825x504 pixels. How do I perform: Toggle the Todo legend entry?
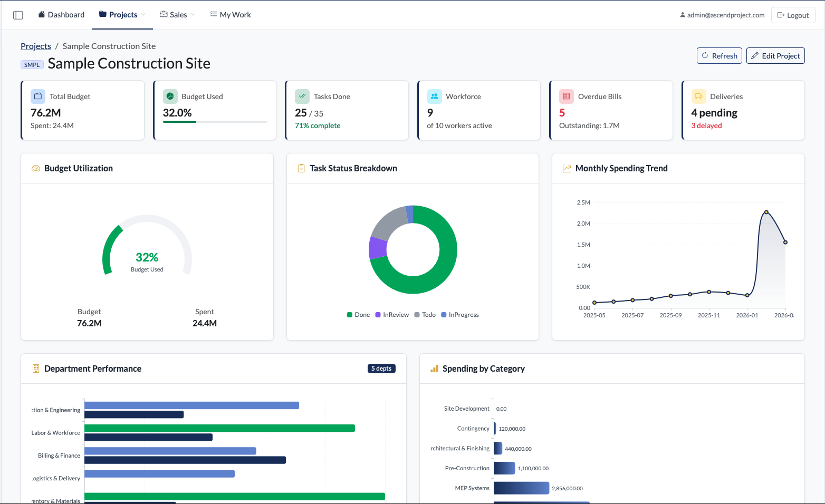[425, 315]
